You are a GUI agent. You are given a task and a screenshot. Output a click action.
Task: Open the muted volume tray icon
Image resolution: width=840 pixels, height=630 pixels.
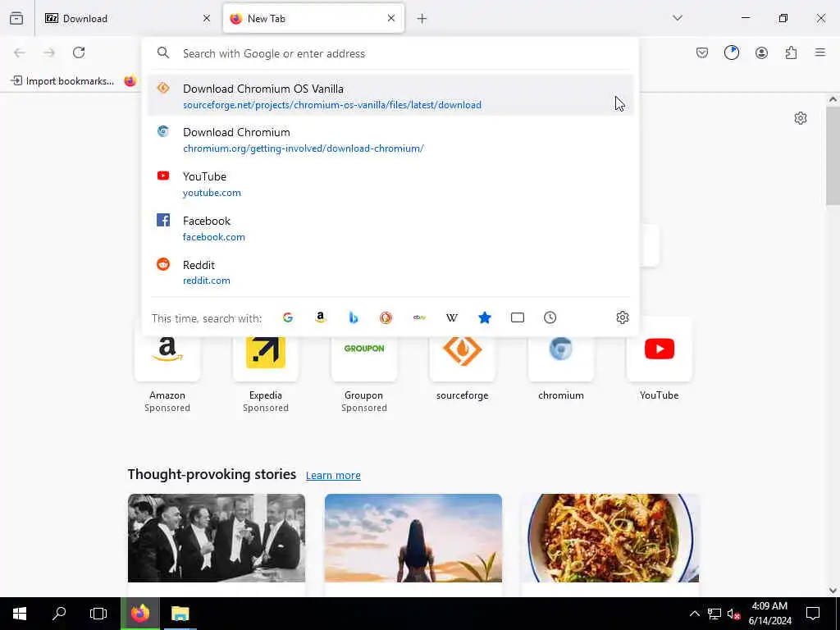pos(733,614)
